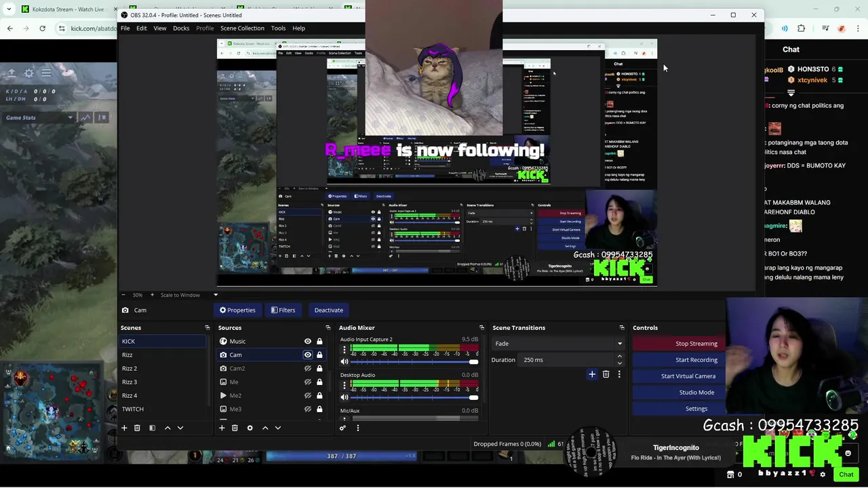The image size is (868, 488).
Task: Open the Scene Collection menu
Action: 242,28
